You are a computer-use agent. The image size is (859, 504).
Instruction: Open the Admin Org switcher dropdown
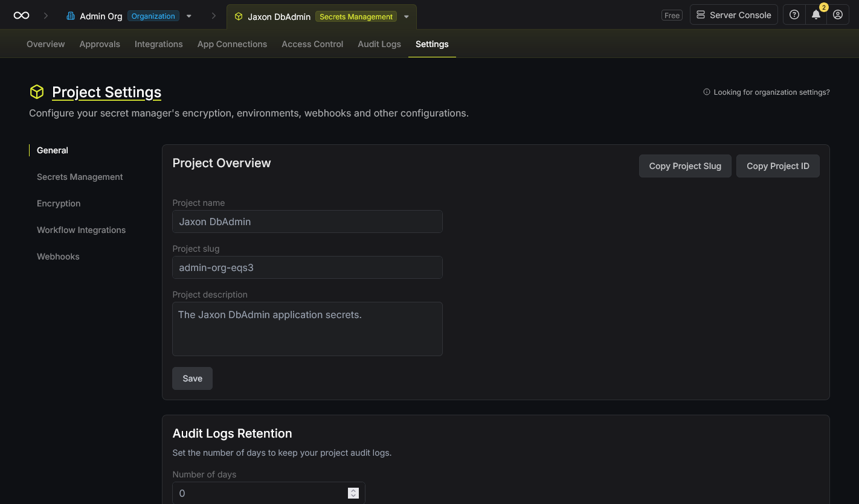[x=189, y=16]
